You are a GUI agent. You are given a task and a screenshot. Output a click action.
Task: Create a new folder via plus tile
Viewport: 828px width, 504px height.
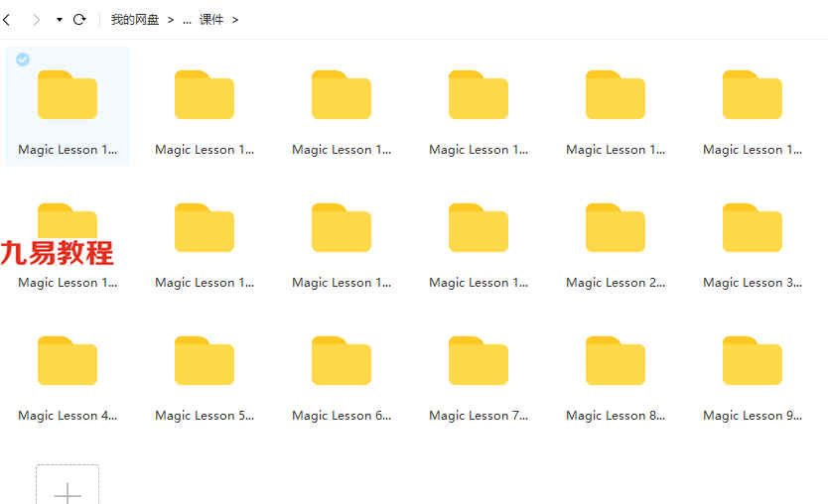(x=68, y=484)
